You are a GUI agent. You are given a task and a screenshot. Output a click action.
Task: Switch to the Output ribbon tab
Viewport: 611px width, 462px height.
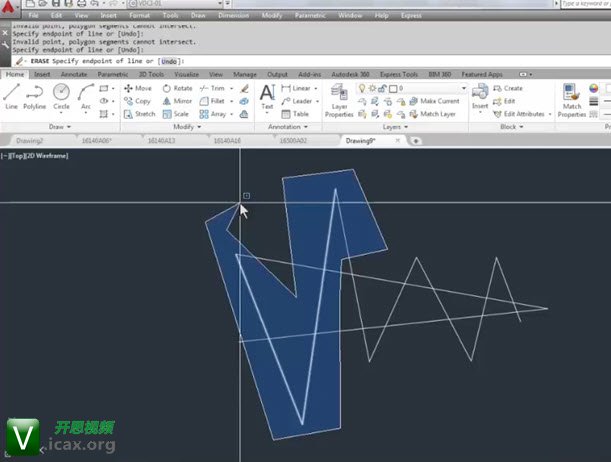pyautogui.click(x=277, y=74)
